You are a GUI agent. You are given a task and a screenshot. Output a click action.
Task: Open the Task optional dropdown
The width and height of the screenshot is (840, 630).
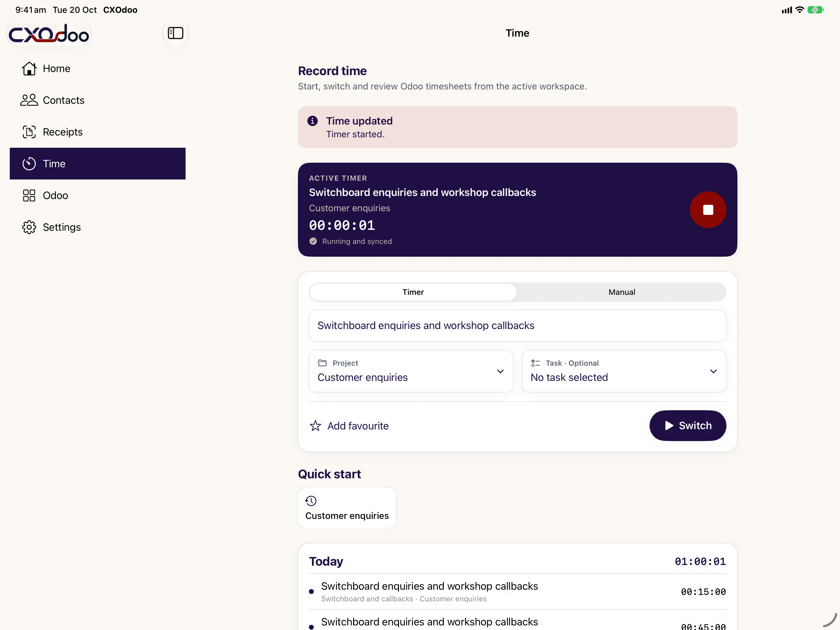click(x=624, y=371)
